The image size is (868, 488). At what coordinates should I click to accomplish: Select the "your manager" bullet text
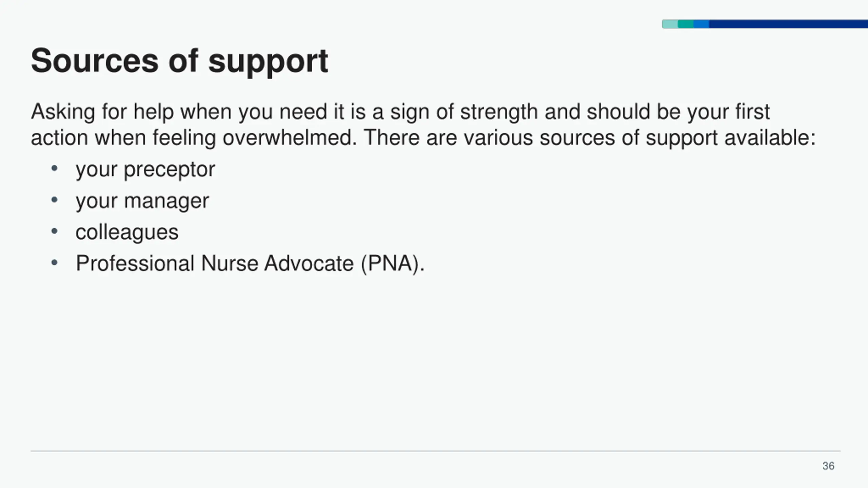142,201
